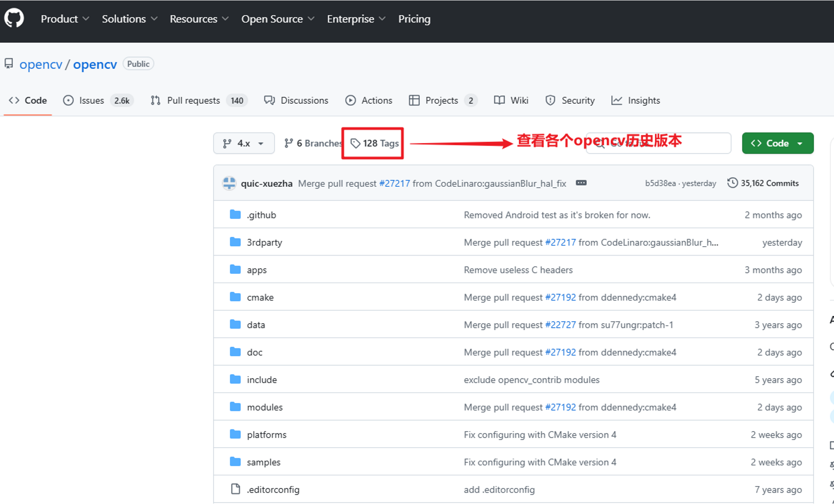Switch to the Pull requests tab
The image size is (834, 504).
tap(198, 101)
